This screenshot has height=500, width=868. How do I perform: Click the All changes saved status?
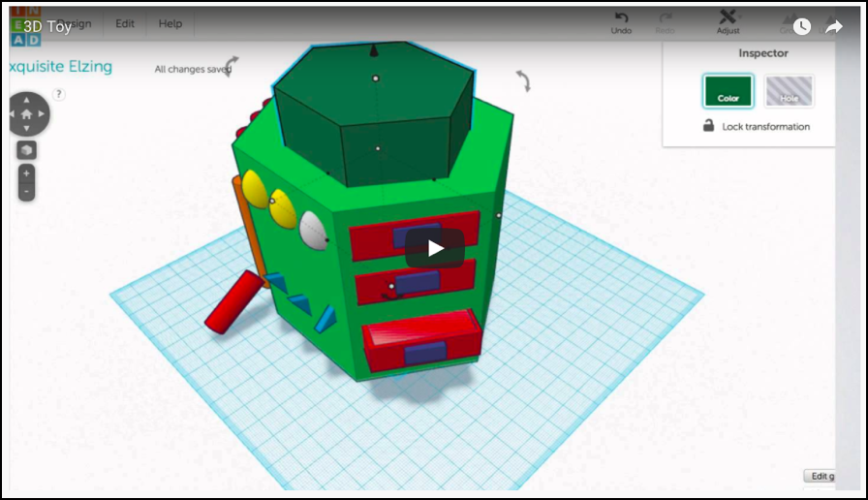pos(193,69)
